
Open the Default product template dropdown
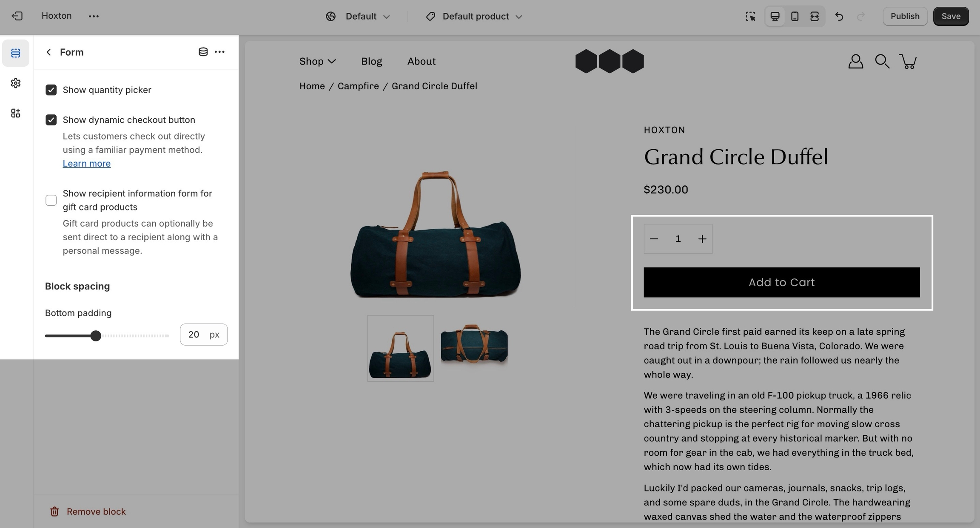coord(474,16)
